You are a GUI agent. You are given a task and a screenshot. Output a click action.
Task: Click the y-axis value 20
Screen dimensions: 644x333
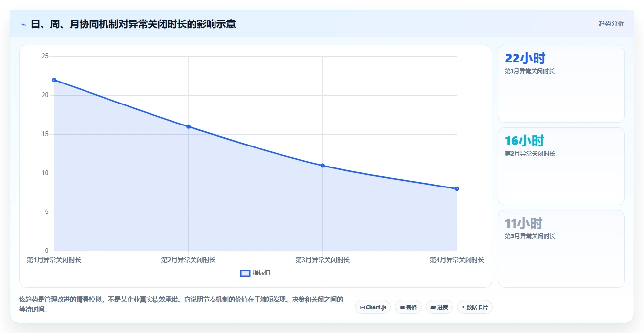pos(45,95)
